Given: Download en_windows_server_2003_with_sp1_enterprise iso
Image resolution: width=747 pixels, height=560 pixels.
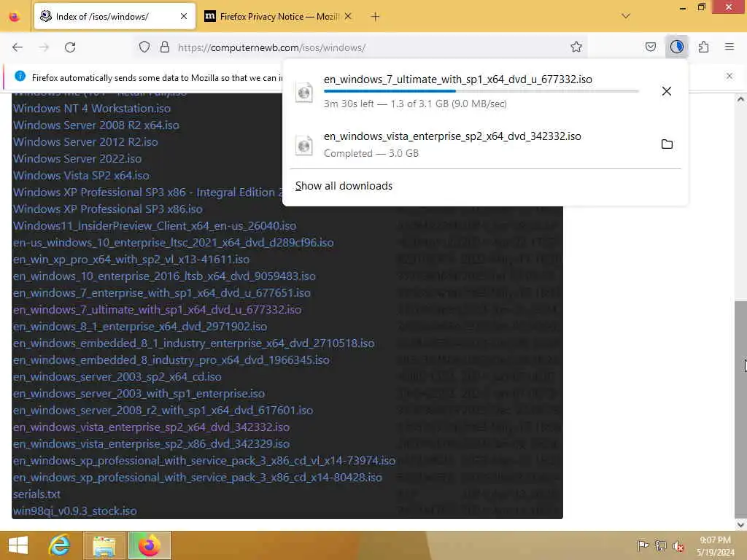Looking at the screenshot, I should click(139, 394).
